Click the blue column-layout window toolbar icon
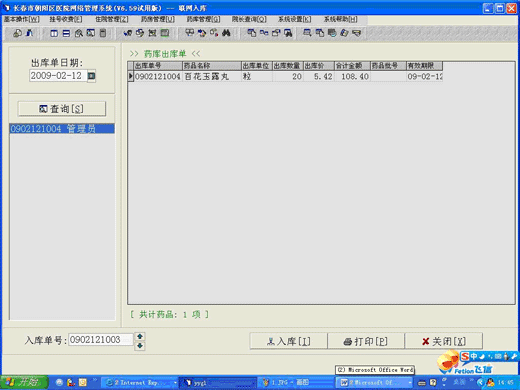The width and height of the screenshot is (520, 390). [x=54, y=33]
